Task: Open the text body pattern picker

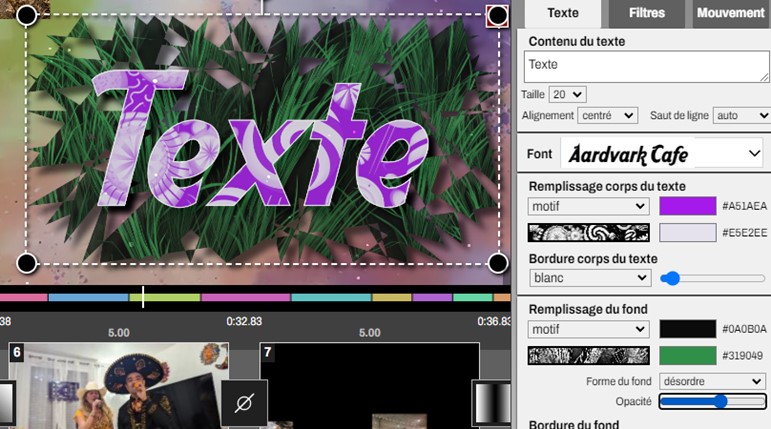Action: click(x=588, y=233)
